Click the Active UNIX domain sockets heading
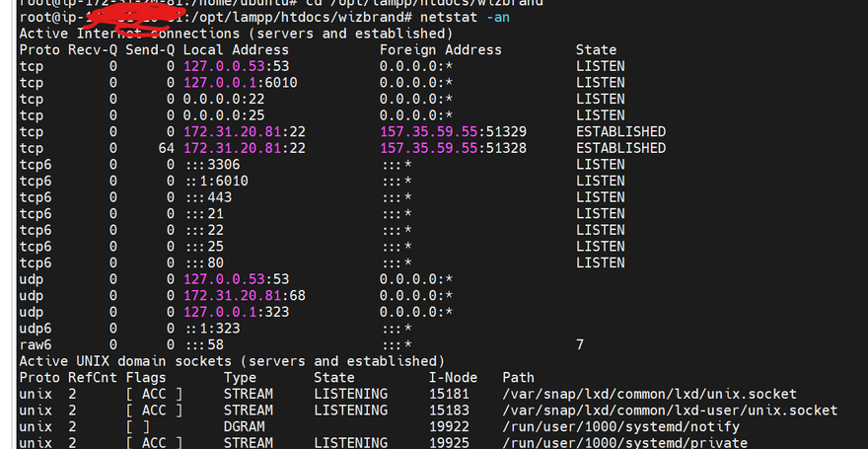Image resolution: width=868 pixels, height=449 pixels. click(x=232, y=361)
